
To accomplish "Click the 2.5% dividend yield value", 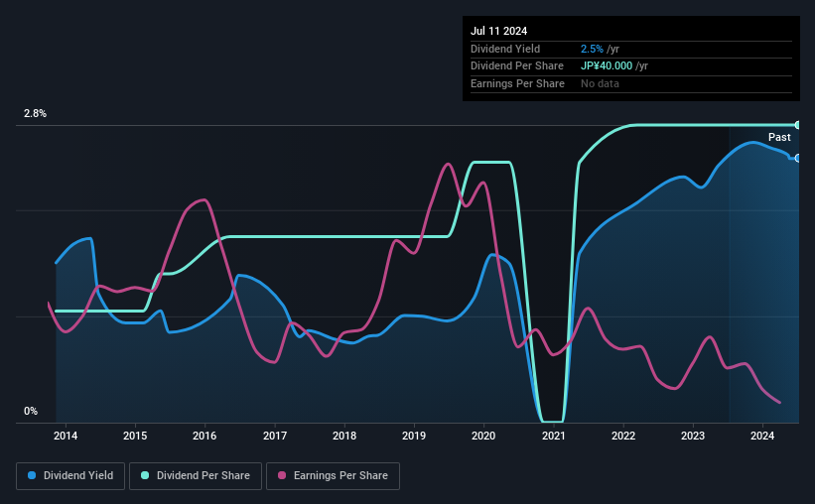I will pyautogui.click(x=592, y=49).
